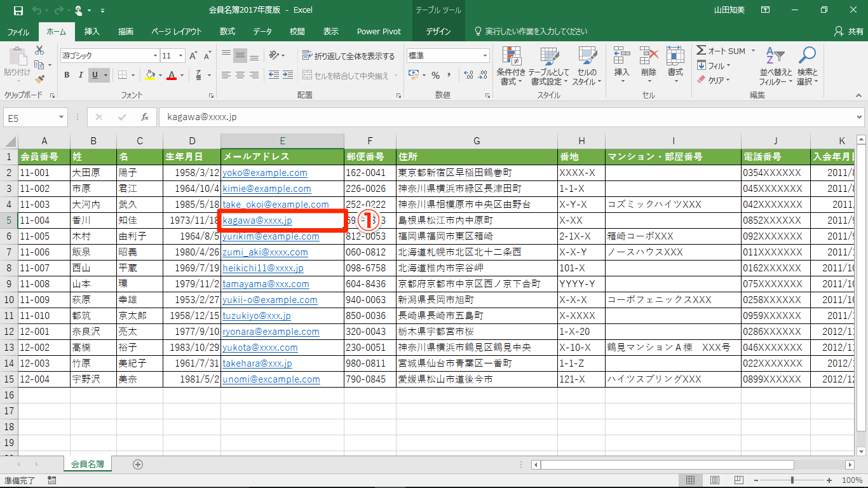The height and width of the screenshot is (488, 868).
Task: Switch to the Page Layout (ページ レイアウト) tab
Action: point(177,31)
